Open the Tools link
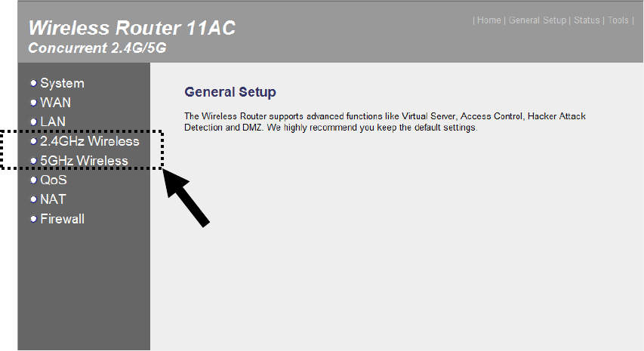This screenshot has height=351, width=644. (x=618, y=20)
